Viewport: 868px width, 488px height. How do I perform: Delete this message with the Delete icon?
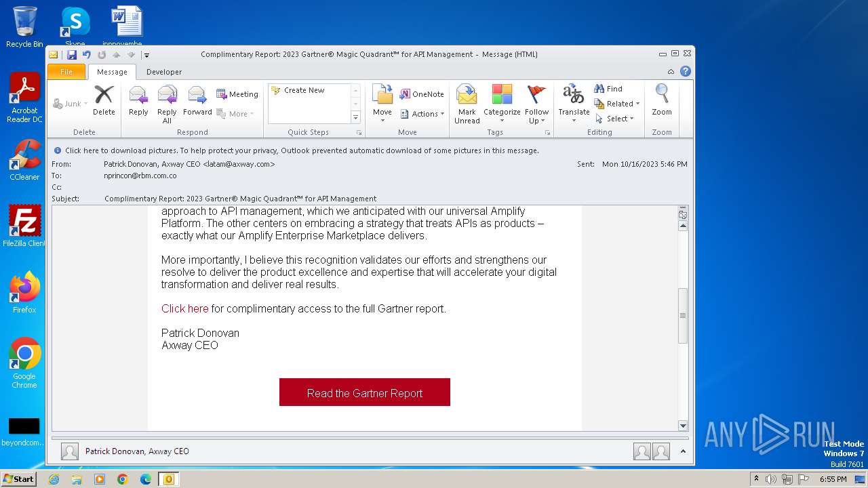(x=104, y=101)
